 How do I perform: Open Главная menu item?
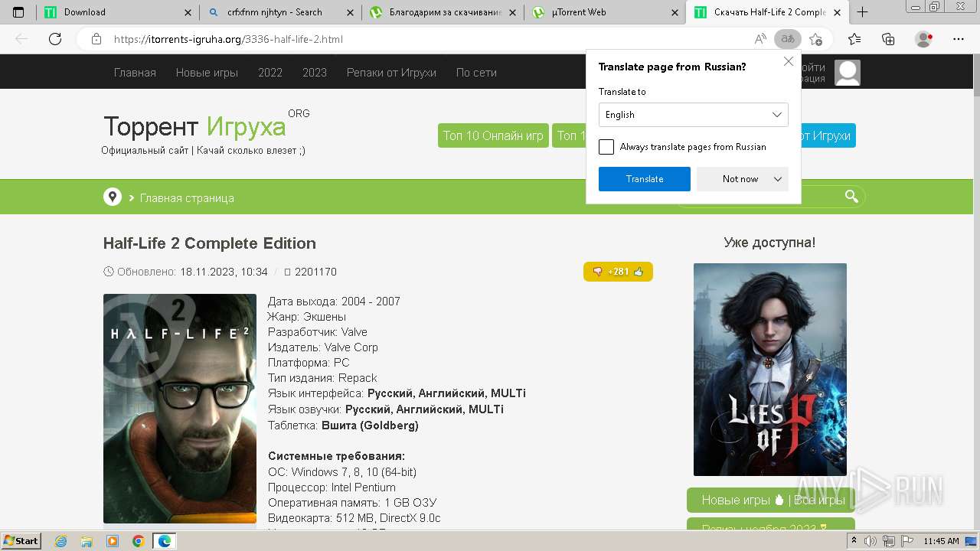click(135, 73)
